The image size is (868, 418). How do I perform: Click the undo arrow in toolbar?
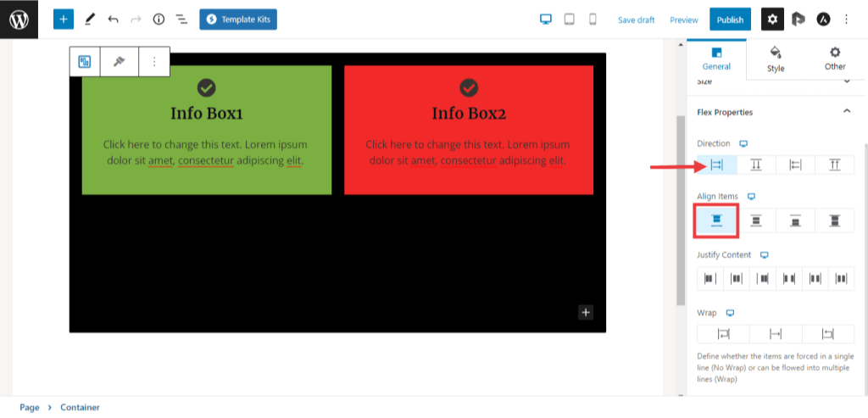tap(113, 19)
